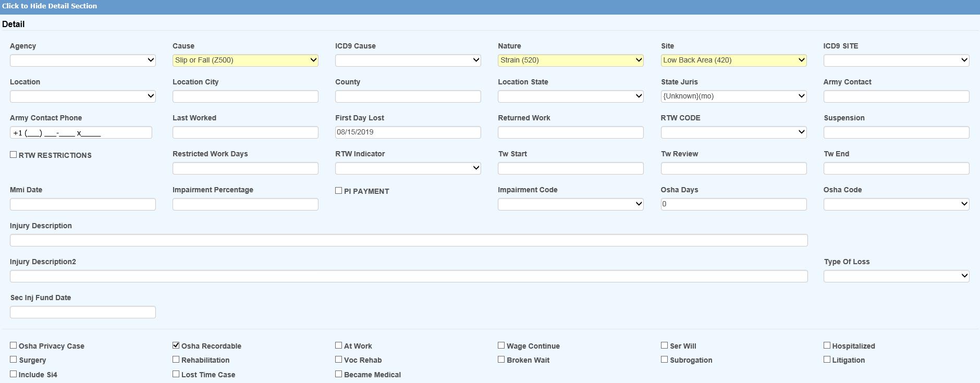
Task: Open the RTW CODE dropdown
Action: click(x=733, y=132)
